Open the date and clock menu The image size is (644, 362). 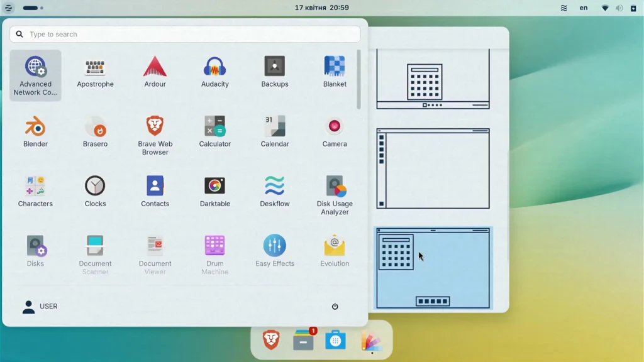[x=321, y=8]
